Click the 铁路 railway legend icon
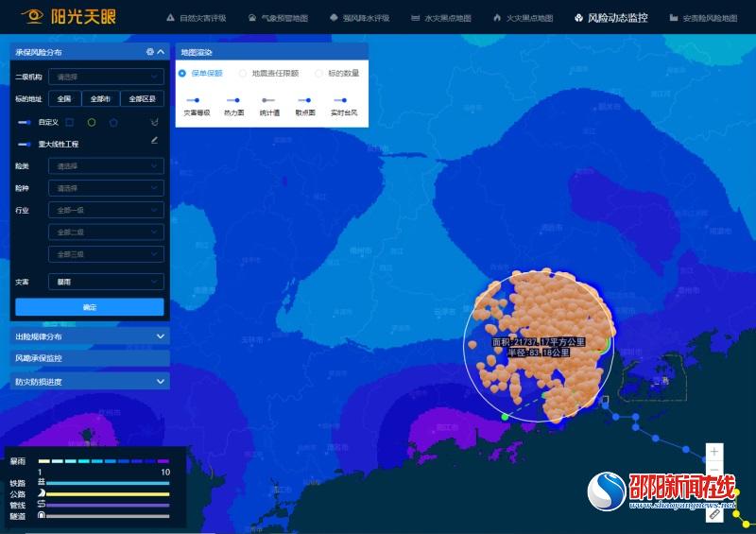Viewport: 756px width, 534px height. click(42, 482)
